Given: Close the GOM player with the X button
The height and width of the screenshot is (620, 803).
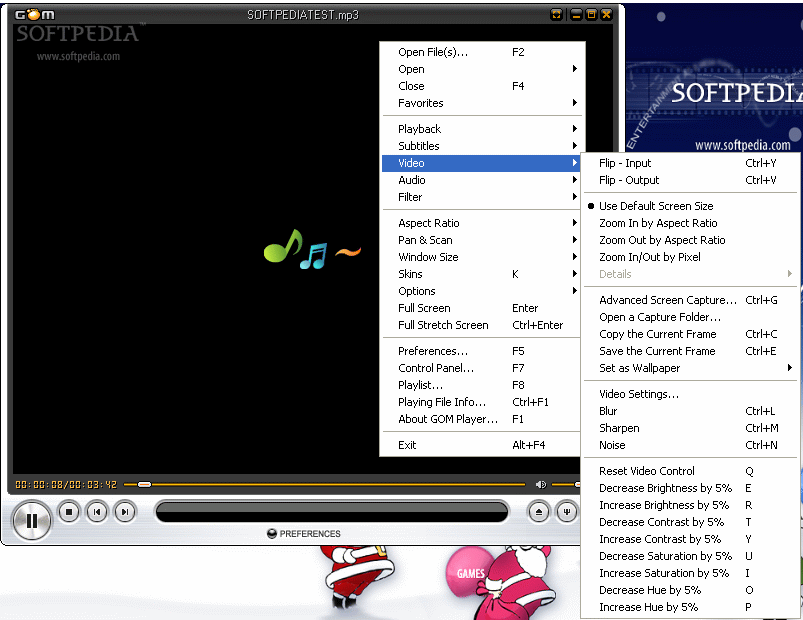Looking at the screenshot, I should coord(606,14).
